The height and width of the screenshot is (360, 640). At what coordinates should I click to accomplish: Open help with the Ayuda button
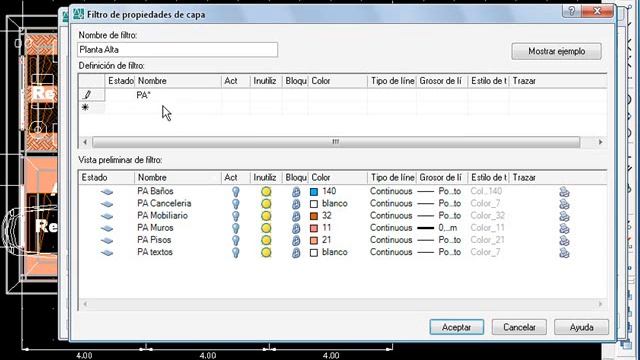click(x=581, y=327)
